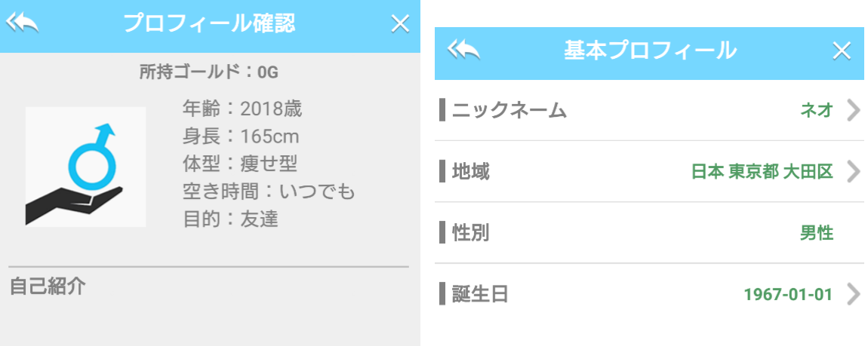Expand the 誕生日 row chevron
Screen dimensions: 868x346
pyautogui.click(x=853, y=293)
